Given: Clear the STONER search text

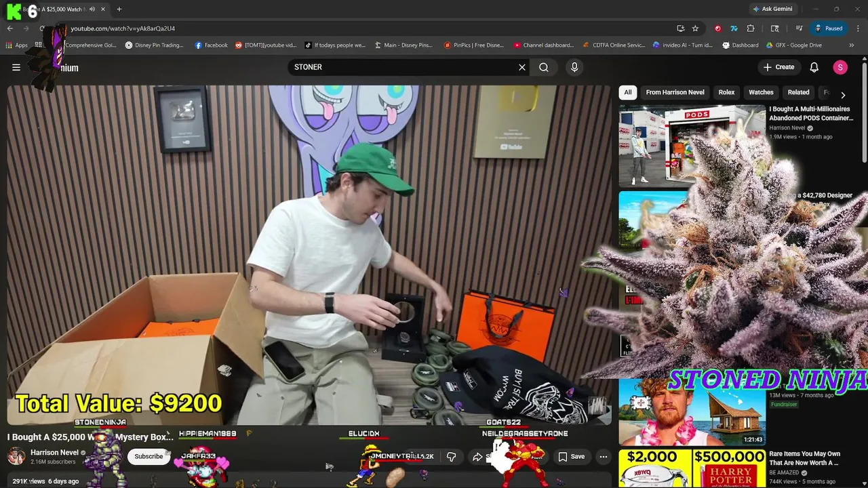Looking at the screenshot, I should tap(522, 67).
